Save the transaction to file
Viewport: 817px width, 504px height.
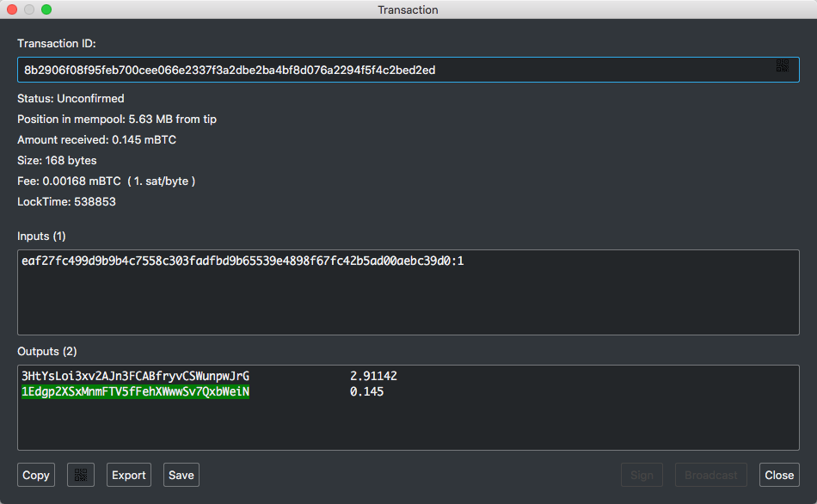pyautogui.click(x=181, y=475)
